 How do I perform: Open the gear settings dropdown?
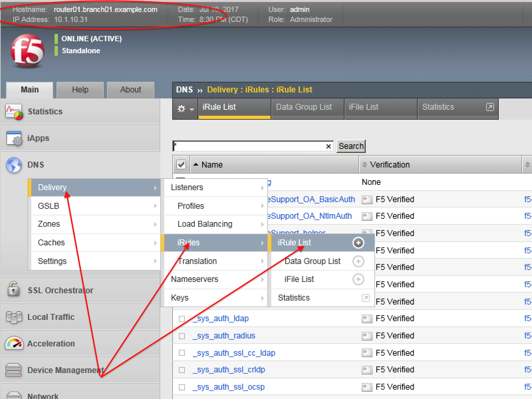(x=186, y=109)
